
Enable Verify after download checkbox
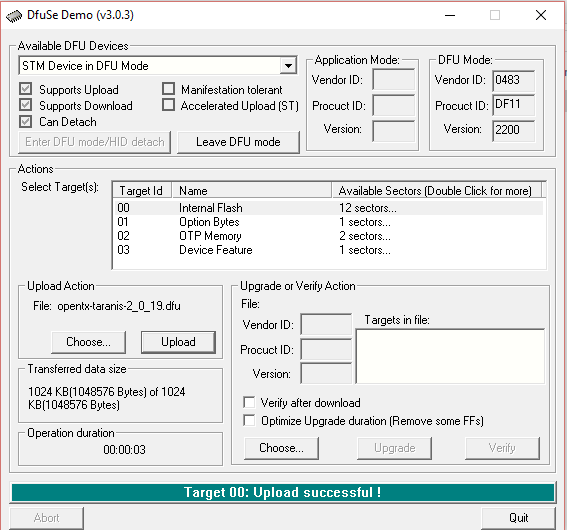point(249,402)
